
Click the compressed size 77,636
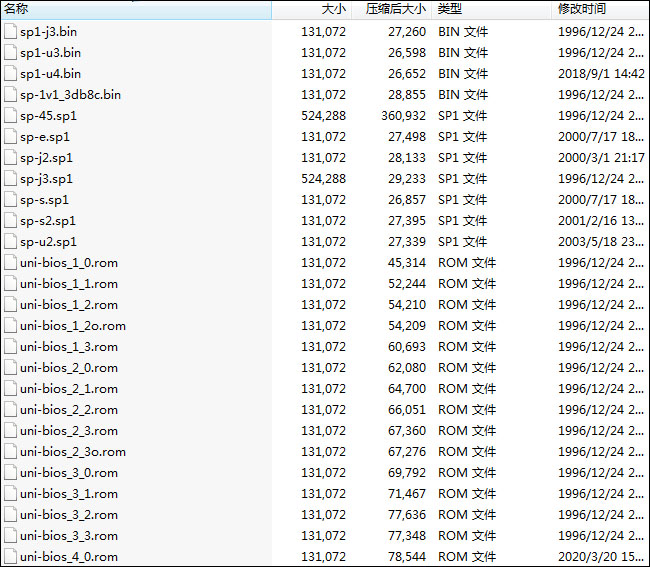click(x=407, y=515)
